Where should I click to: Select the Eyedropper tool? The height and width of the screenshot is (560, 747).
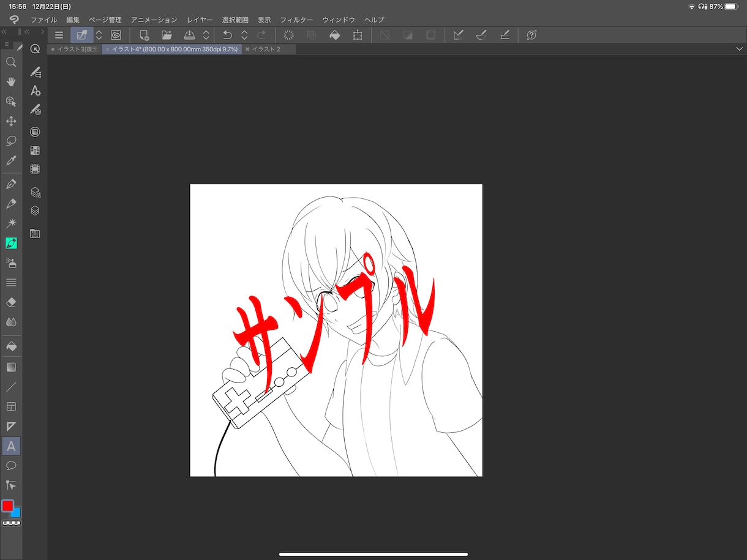click(11, 160)
